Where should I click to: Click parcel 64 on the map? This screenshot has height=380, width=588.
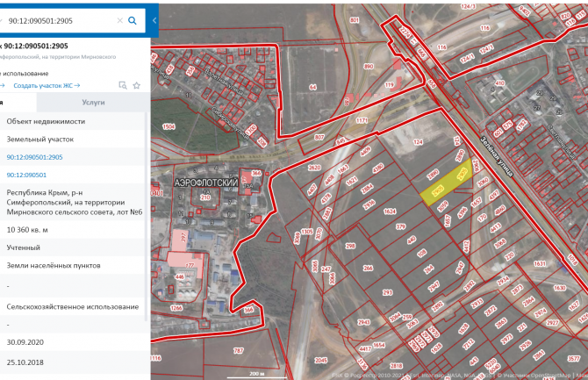[312, 88]
